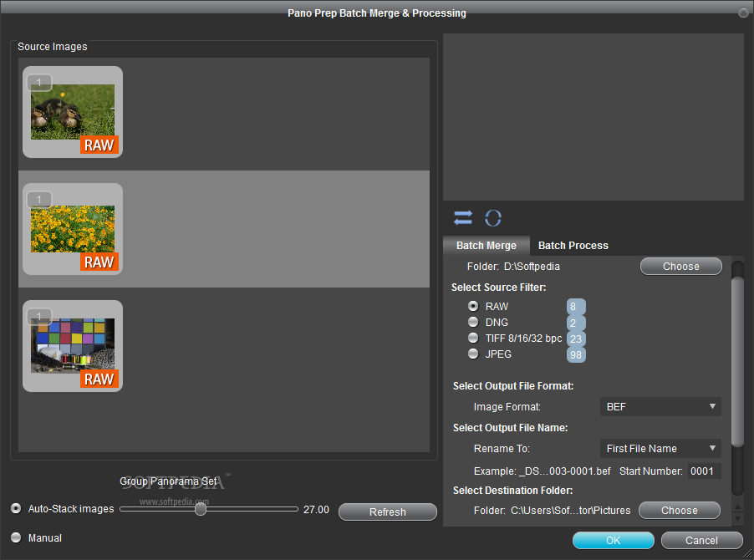Enable Auto-Stack images option
Image resolution: width=754 pixels, height=560 pixels.
16,508
